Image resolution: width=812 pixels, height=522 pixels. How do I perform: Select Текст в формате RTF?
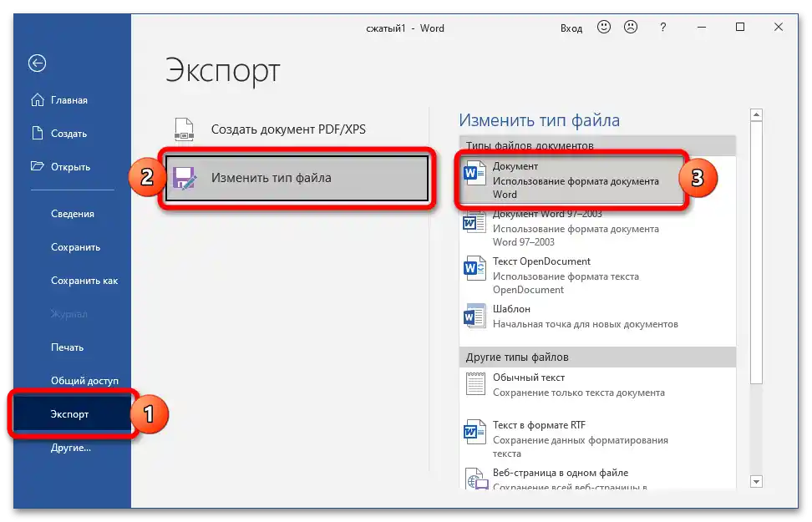point(597,438)
